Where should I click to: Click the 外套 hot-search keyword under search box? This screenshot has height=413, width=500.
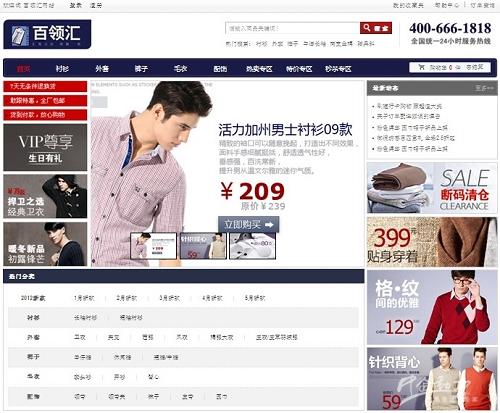[x=277, y=44]
